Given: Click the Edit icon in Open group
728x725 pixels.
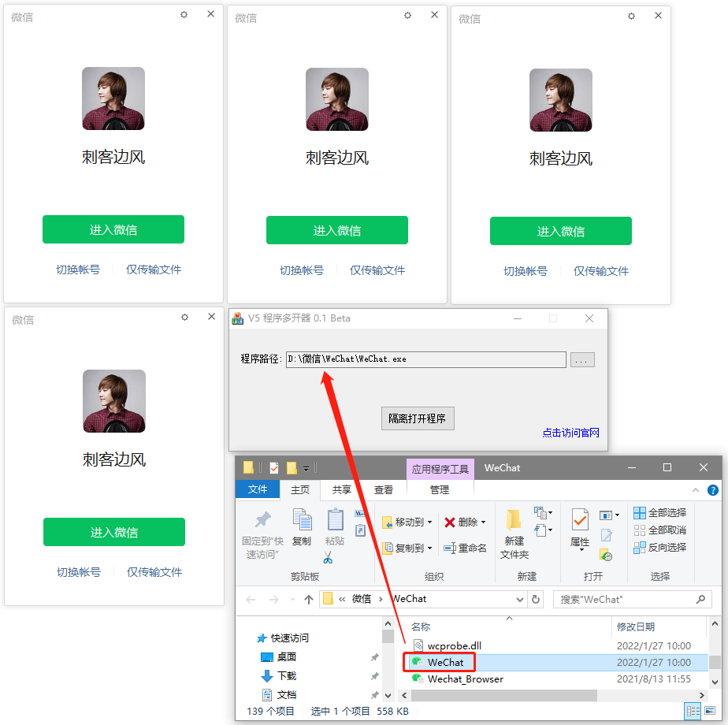Looking at the screenshot, I should [607, 535].
